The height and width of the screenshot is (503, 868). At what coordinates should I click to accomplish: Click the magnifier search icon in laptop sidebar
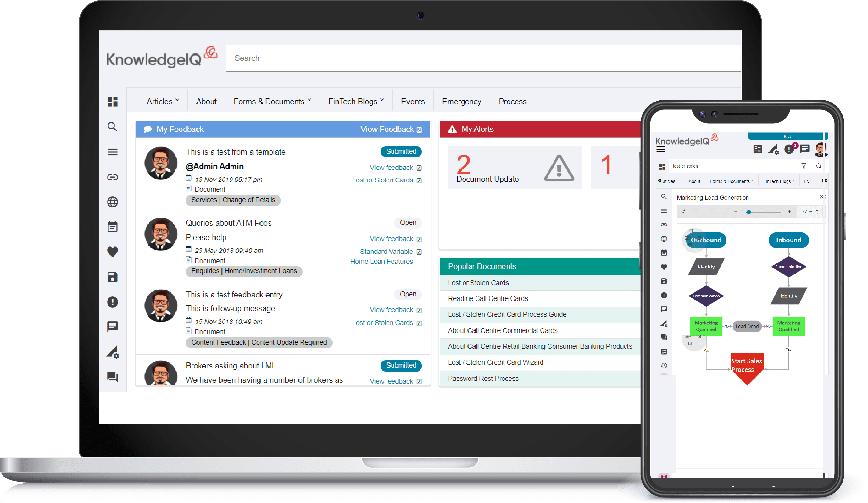113,127
